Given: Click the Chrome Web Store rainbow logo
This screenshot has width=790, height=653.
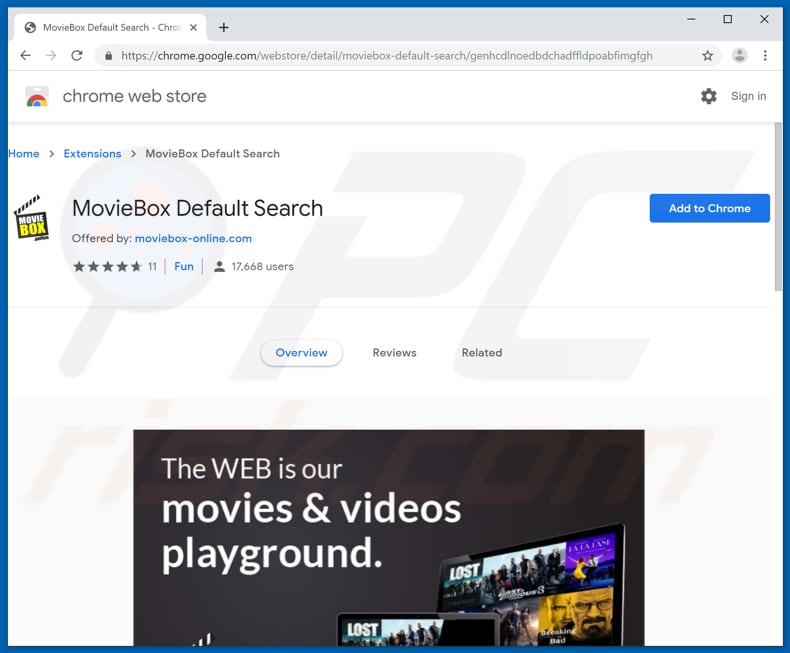Looking at the screenshot, I should [37, 96].
